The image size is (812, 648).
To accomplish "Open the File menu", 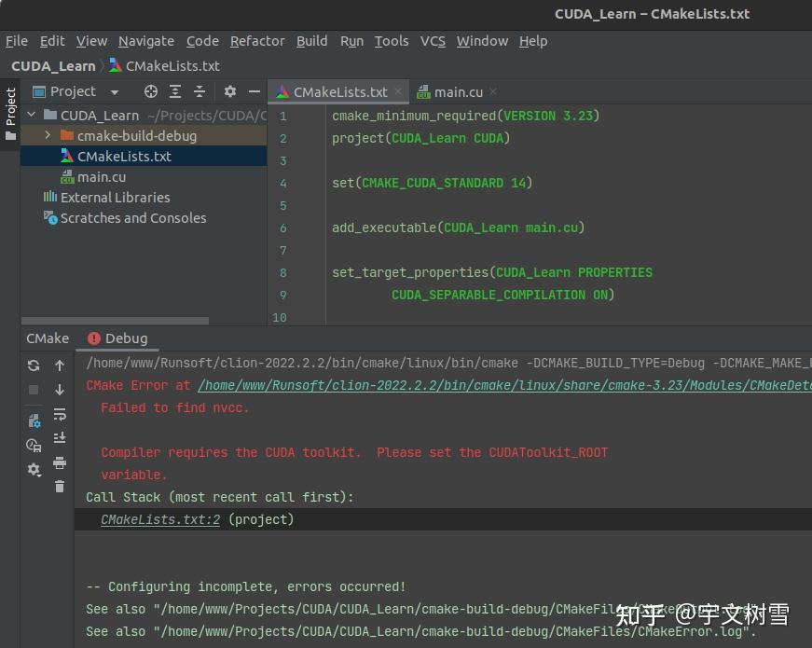I will click(17, 41).
